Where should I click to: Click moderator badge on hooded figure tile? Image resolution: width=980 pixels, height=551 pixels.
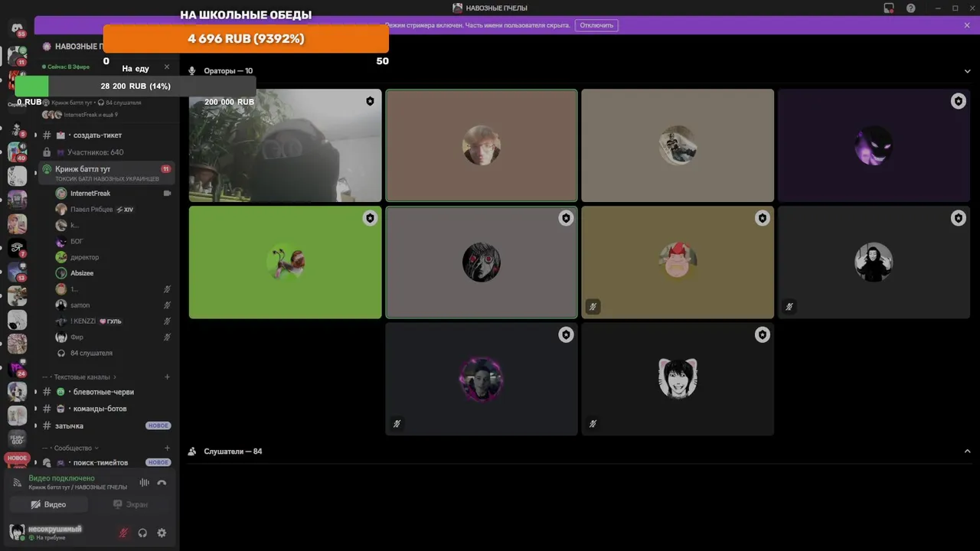point(958,218)
